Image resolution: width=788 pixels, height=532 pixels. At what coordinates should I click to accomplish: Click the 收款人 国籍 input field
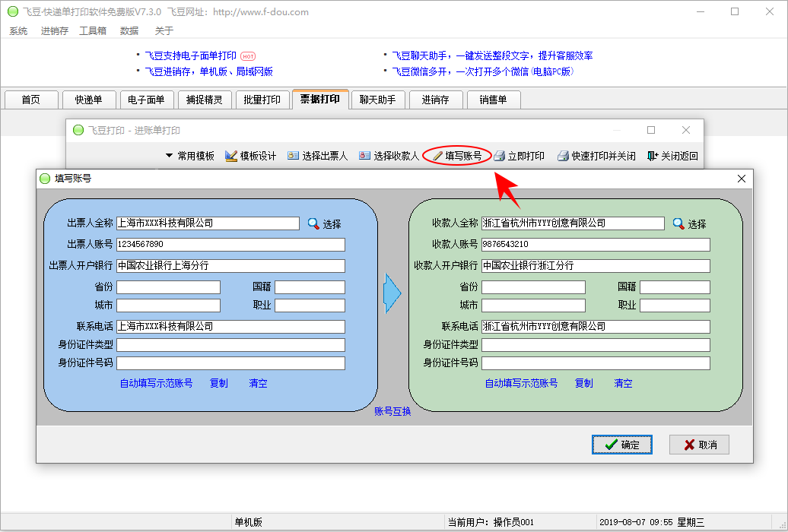[675, 287]
